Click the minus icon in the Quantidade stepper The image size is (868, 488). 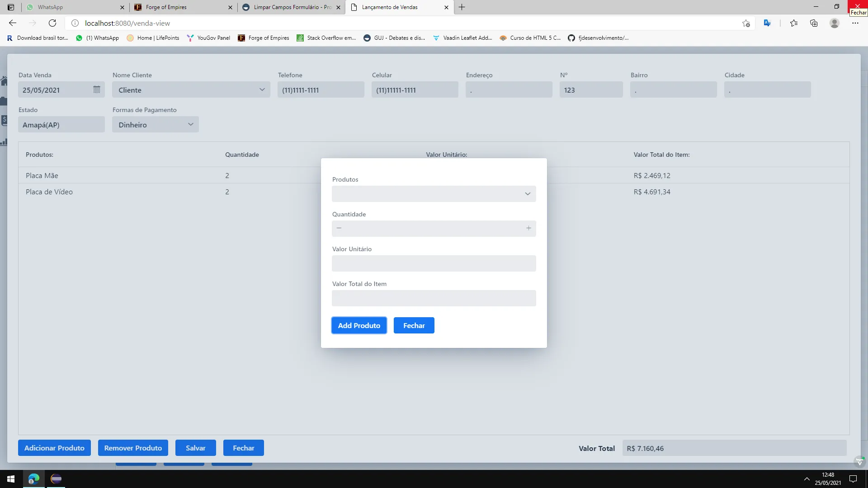click(x=339, y=228)
